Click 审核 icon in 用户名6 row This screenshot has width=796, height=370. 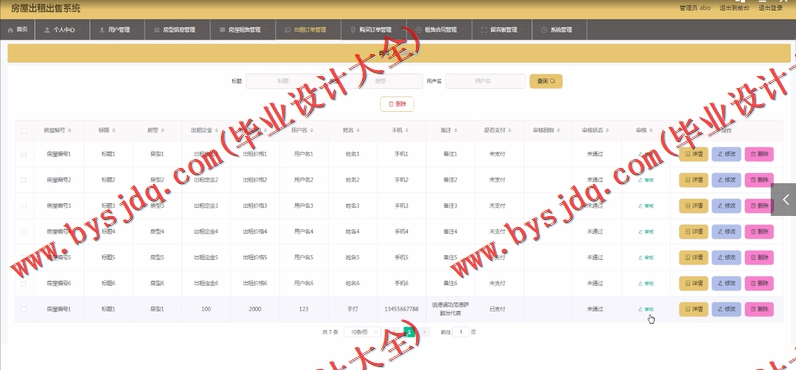[646, 283]
